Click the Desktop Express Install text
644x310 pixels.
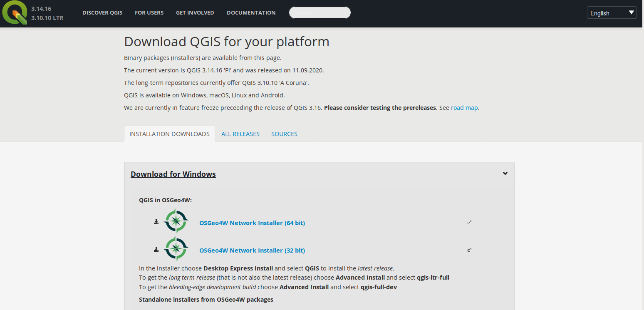238,268
